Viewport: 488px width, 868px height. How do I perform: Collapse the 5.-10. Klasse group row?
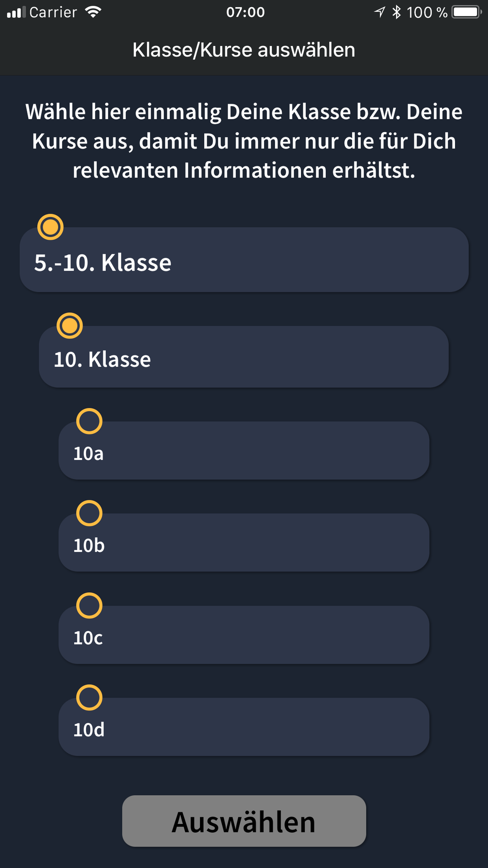tap(244, 262)
